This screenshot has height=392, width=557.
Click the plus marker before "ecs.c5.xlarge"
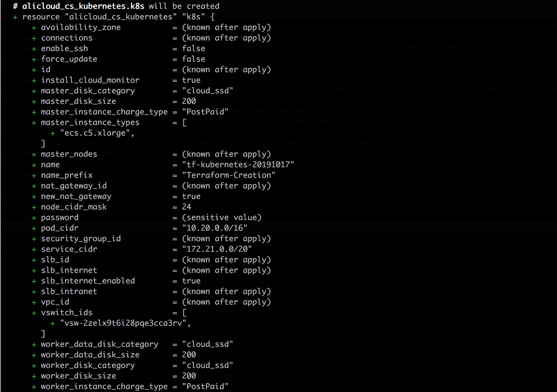[x=53, y=133]
